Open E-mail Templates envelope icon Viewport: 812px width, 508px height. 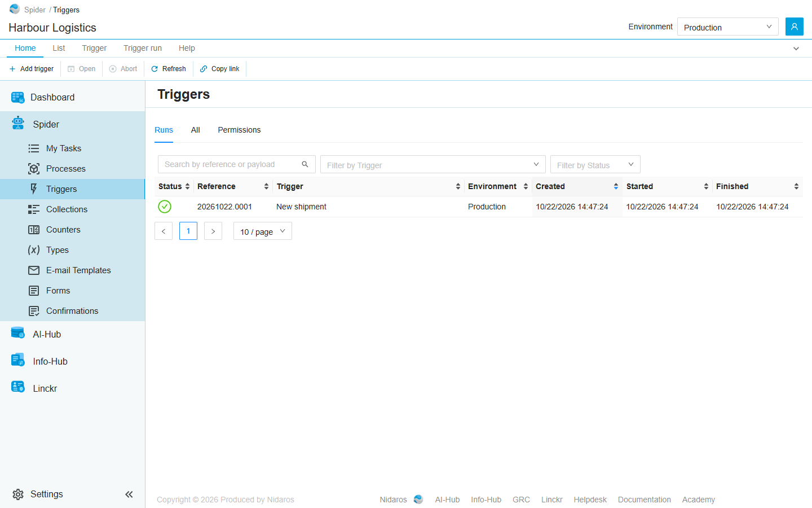tap(34, 270)
